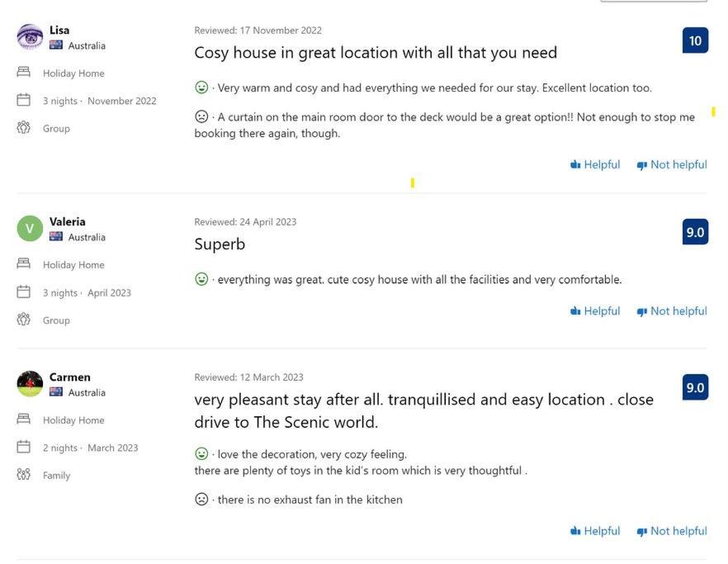This screenshot has height=564, width=728.
Task: Click the calendar icon next to April 2023
Action: tap(23, 291)
